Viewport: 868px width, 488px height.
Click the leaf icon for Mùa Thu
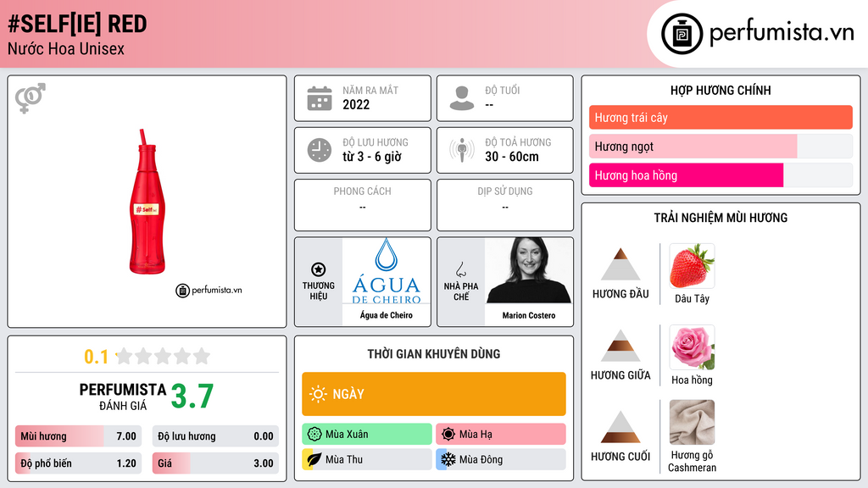point(314,459)
